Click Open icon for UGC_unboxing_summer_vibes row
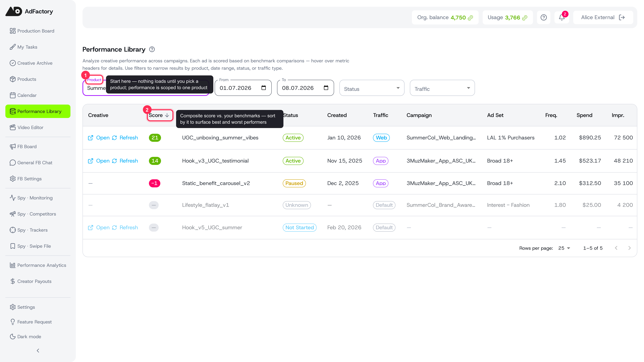 coord(91,138)
